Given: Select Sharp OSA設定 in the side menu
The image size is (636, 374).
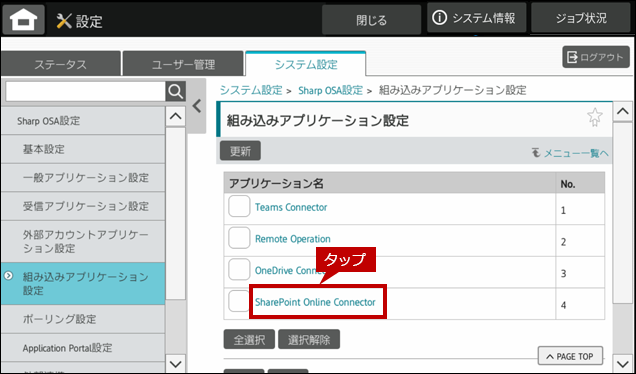Looking at the screenshot, I should (x=83, y=120).
